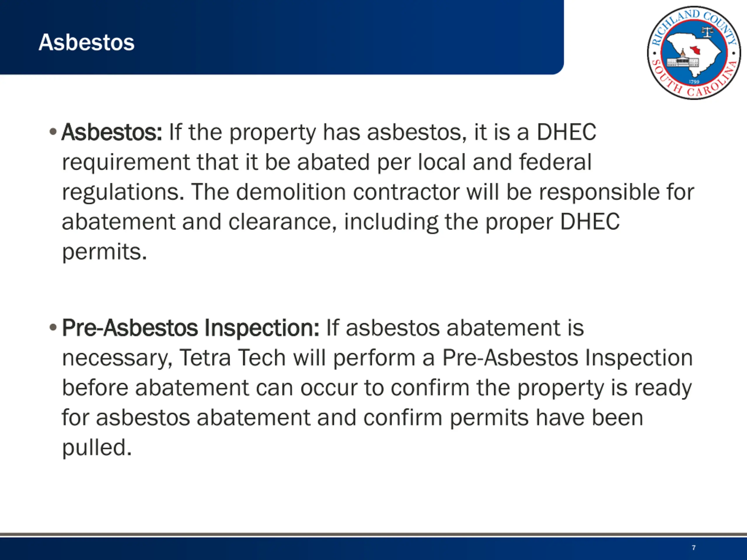Click 'Tetra Tech' in the second paragraph
The image size is (747, 560).
(233, 358)
